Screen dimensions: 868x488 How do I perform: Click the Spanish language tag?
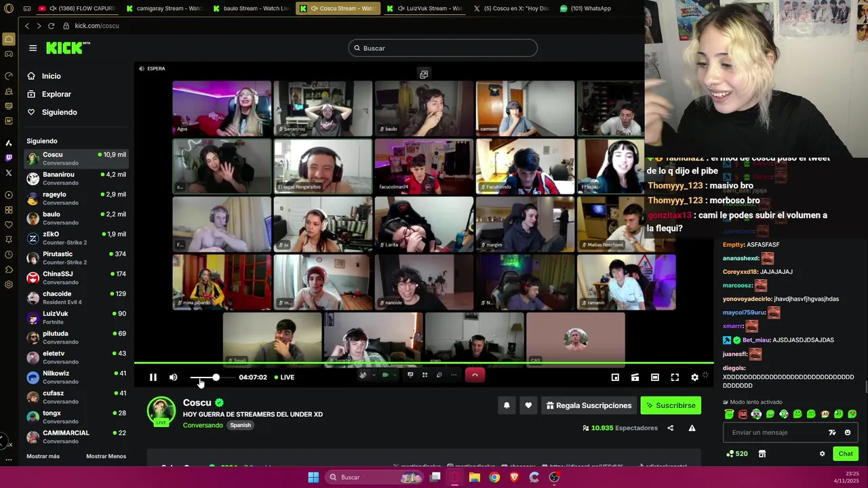click(240, 425)
